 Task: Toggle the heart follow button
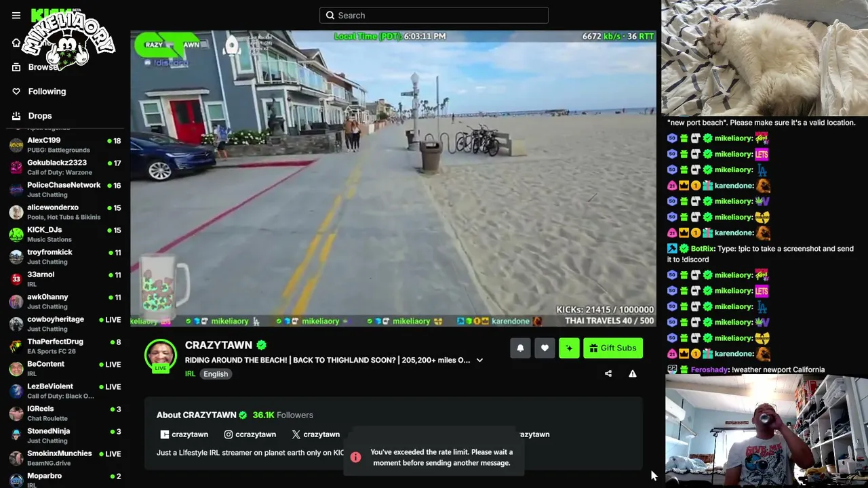click(x=545, y=348)
